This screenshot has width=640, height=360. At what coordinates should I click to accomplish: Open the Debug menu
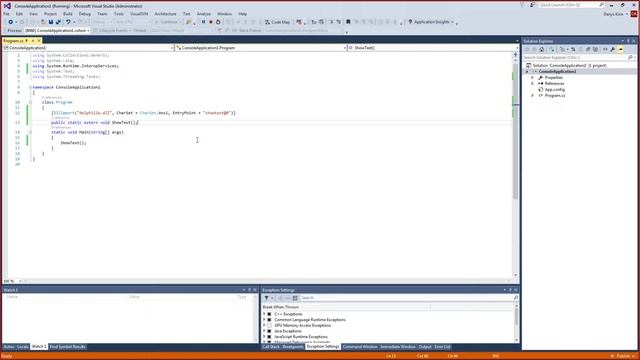tap(84, 14)
